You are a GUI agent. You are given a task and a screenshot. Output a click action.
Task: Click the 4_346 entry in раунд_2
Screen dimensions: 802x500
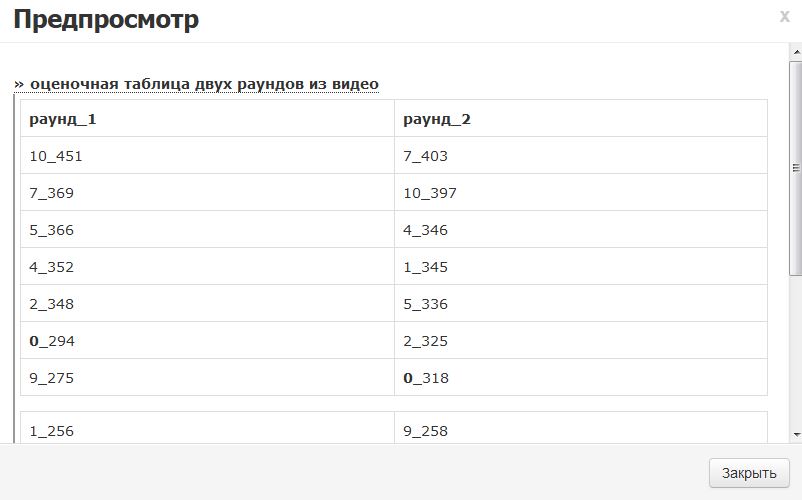580,230
